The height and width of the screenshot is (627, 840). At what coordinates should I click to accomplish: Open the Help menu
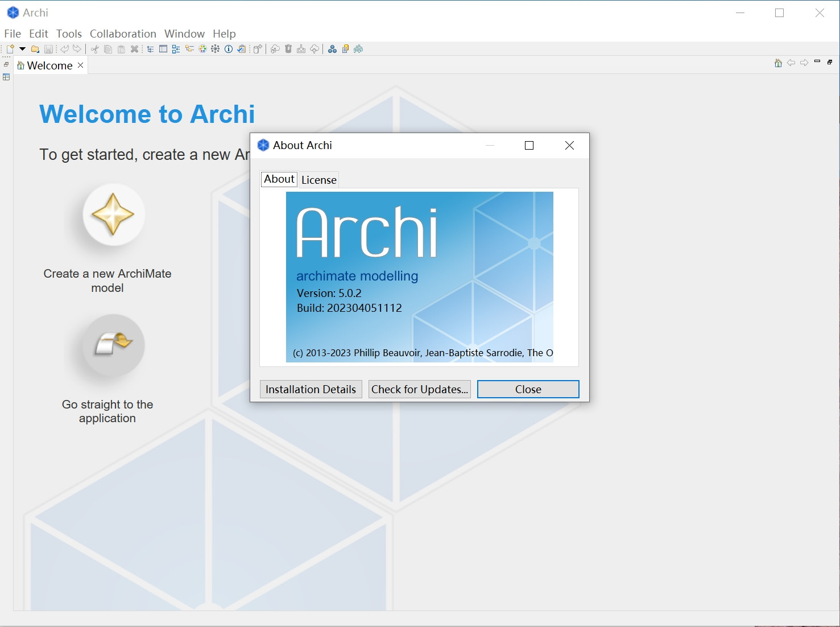click(224, 34)
